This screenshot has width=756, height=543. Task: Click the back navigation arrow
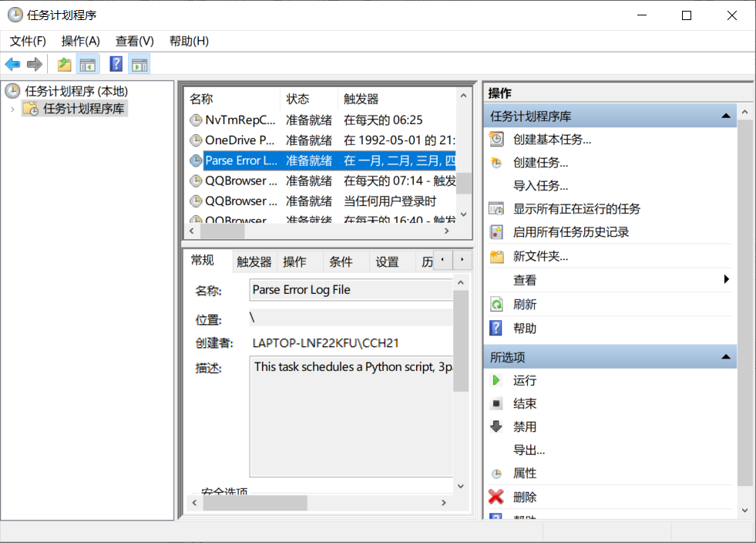click(12, 64)
